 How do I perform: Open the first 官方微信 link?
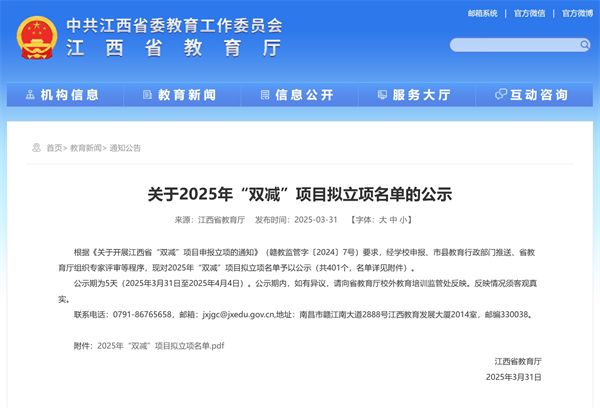pos(530,14)
